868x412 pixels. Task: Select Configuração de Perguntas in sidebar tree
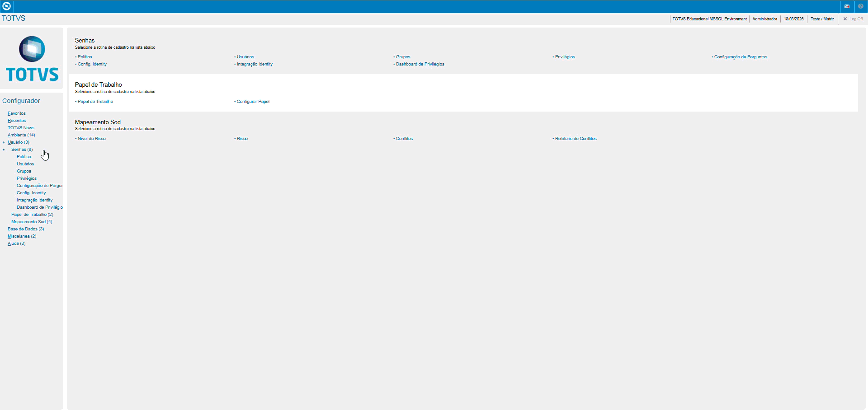coord(40,186)
